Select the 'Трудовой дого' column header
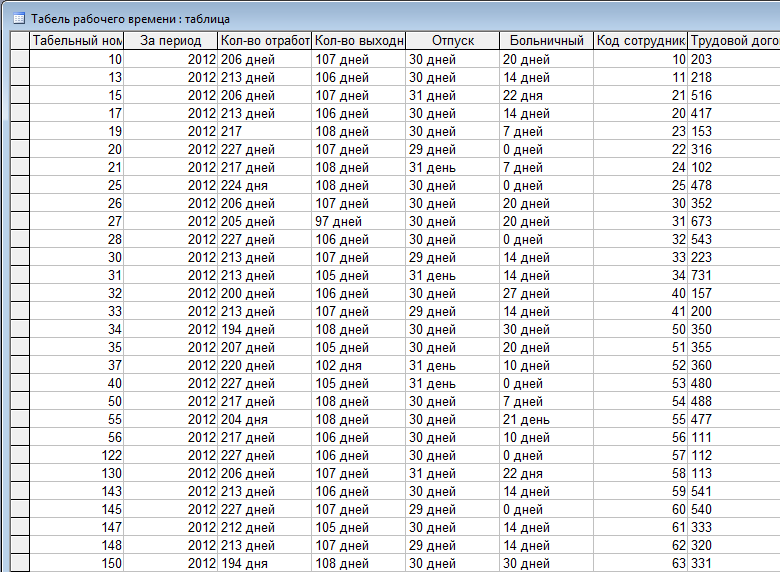Image resolution: width=780 pixels, height=572 pixels. [734, 41]
